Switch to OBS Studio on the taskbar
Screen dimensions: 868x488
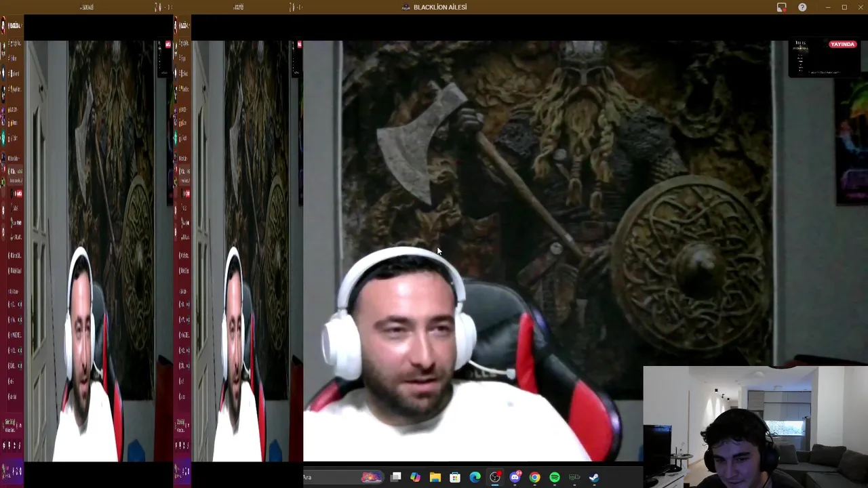(x=495, y=477)
